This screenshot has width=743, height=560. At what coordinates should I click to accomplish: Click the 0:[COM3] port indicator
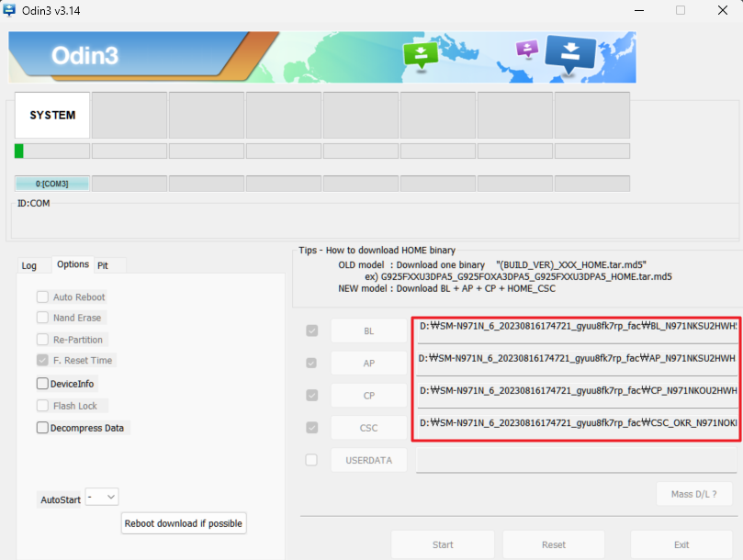coord(52,184)
